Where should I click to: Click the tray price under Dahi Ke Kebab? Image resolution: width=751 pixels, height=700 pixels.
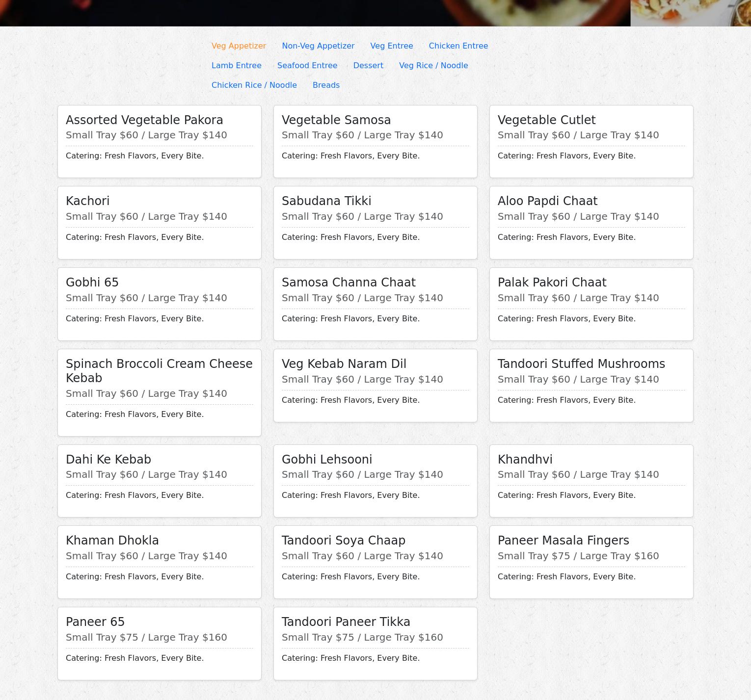pos(146,474)
